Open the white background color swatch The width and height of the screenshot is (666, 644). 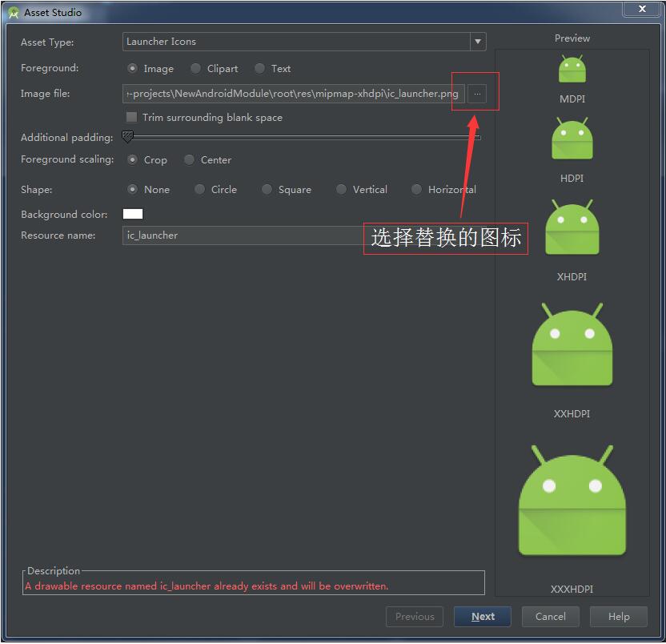133,214
